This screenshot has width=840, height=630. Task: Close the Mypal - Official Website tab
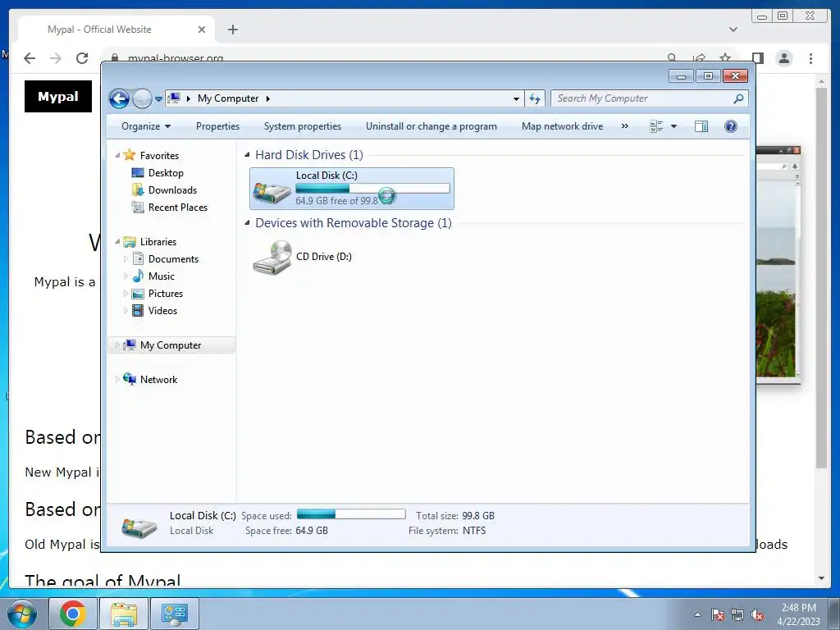[202, 30]
